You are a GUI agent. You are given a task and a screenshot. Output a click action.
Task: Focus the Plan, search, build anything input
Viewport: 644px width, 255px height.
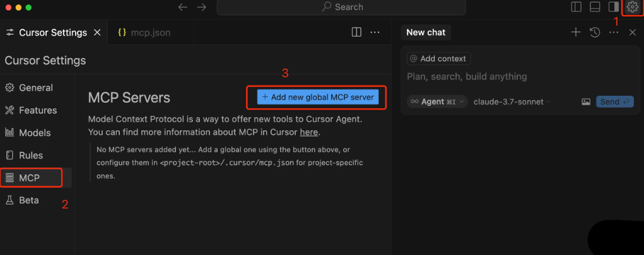(x=467, y=77)
